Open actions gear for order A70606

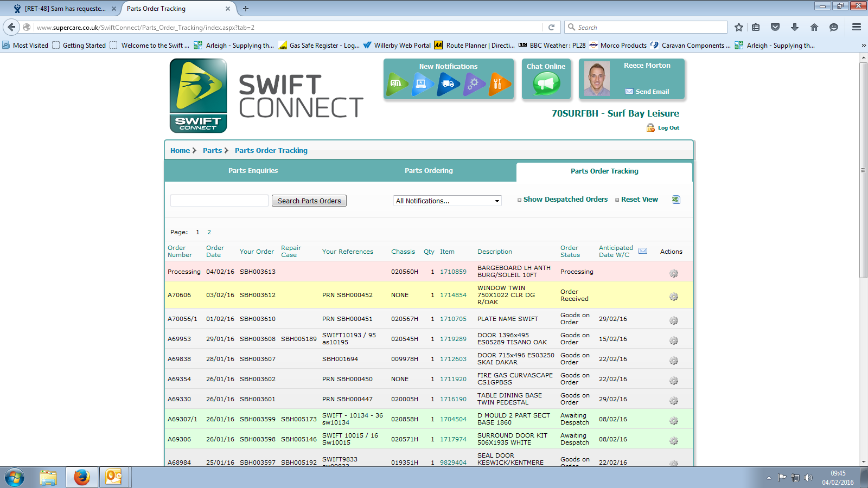[x=674, y=297]
